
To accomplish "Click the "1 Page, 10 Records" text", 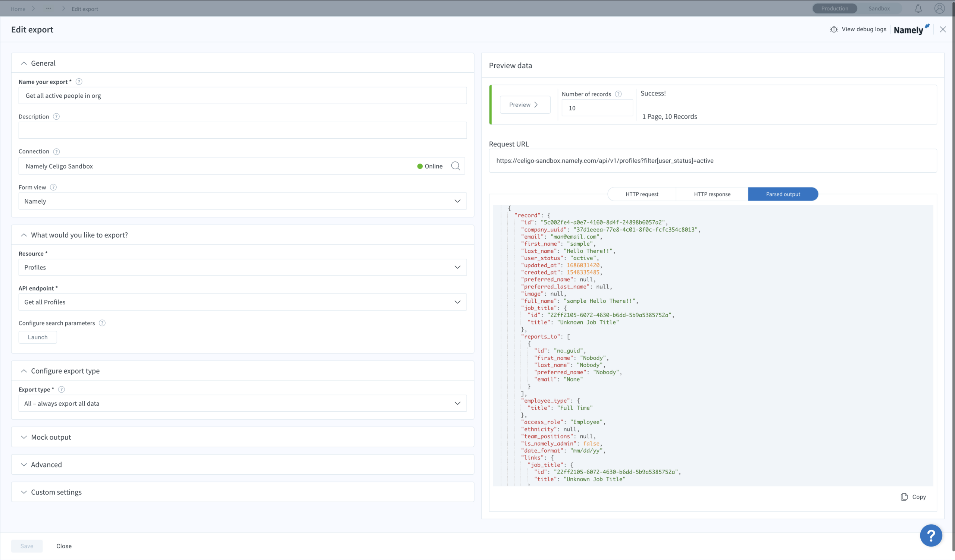I will coord(669,117).
